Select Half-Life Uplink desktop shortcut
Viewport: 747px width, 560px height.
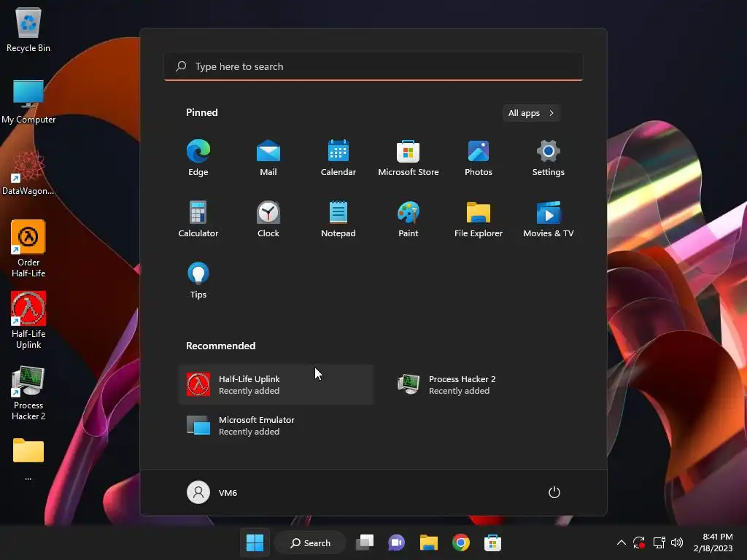point(28,321)
